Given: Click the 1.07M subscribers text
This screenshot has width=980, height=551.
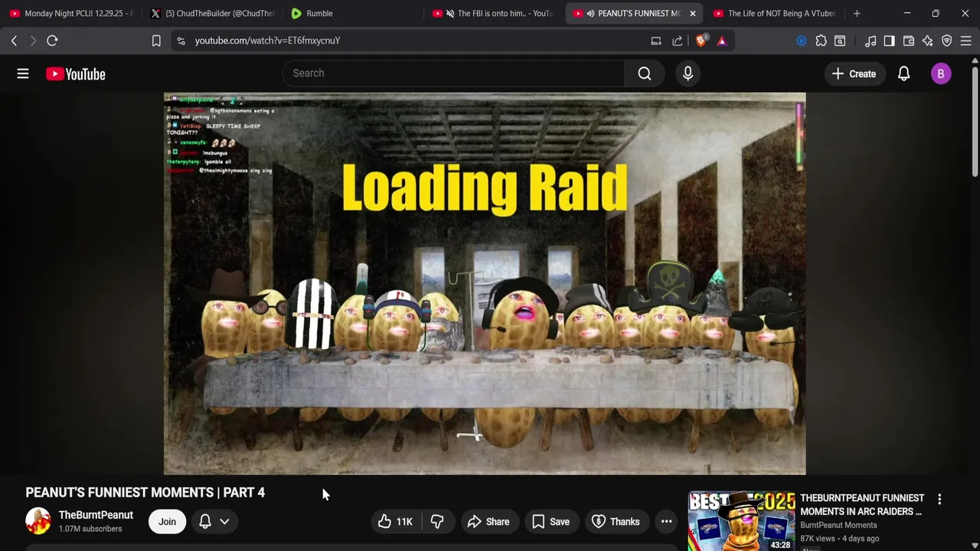Looking at the screenshot, I should point(90,529).
